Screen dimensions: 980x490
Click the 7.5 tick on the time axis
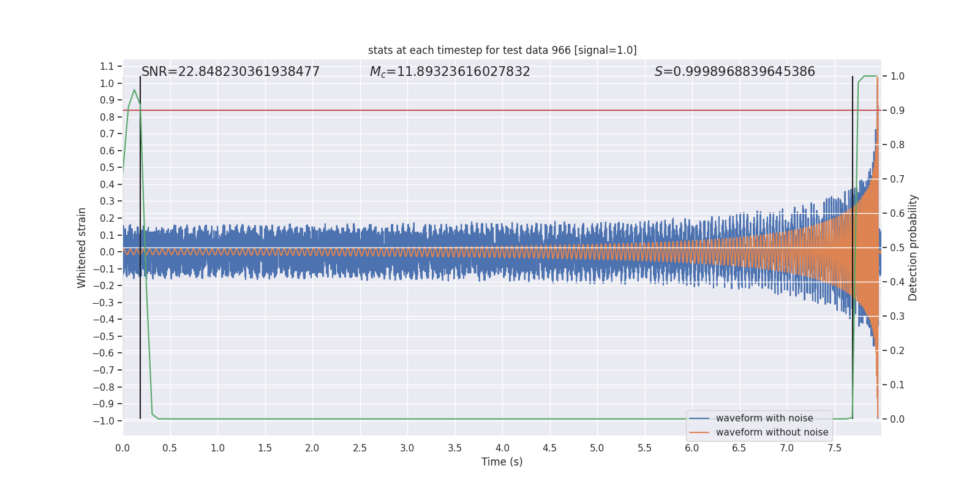(x=834, y=448)
